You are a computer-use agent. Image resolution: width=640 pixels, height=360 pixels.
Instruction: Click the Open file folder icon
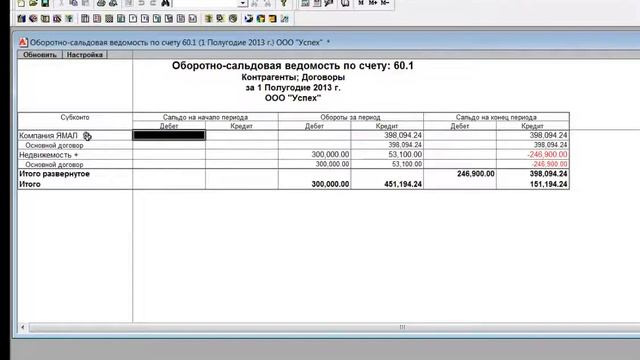[x=33, y=3]
